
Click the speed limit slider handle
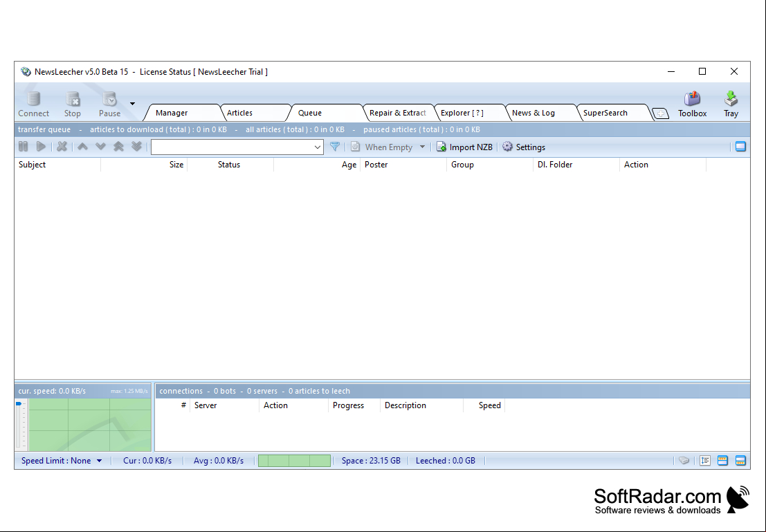click(x=19, y=403)
